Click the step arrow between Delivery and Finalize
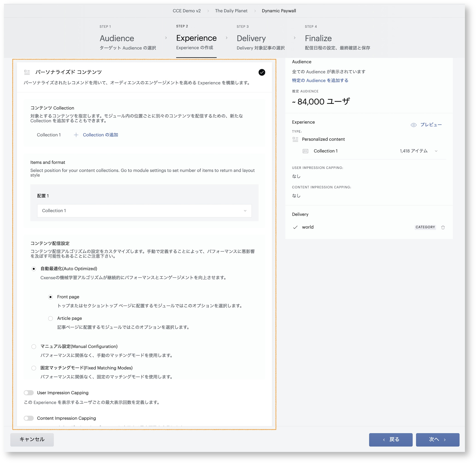 click(x=295, y=38)
